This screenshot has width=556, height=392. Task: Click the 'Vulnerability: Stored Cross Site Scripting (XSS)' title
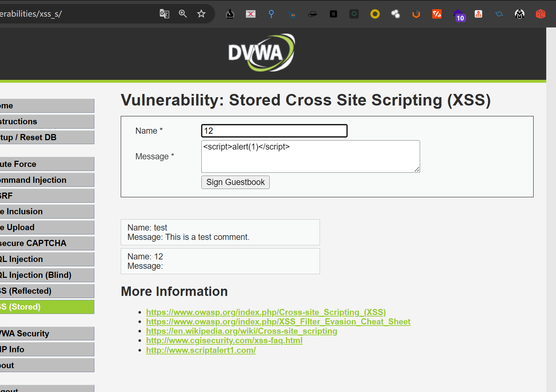coord(306,100)
